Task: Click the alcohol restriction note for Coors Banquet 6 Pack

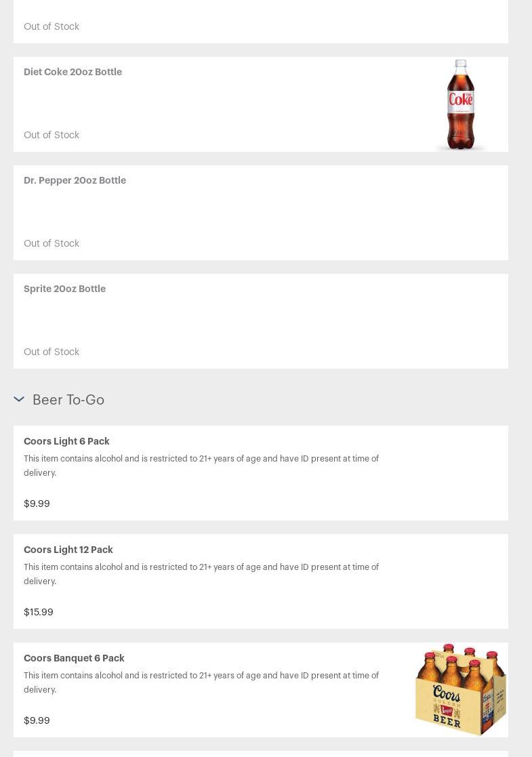Action: point(201,682)
